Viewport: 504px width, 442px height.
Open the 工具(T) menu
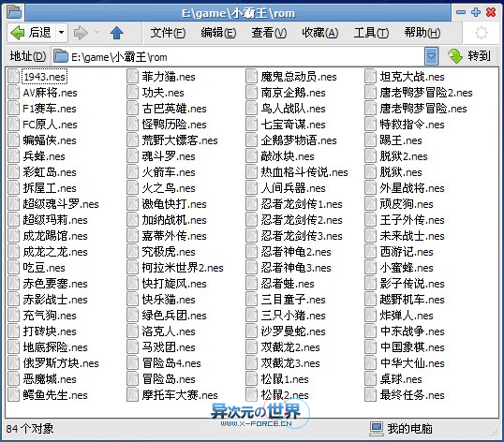[371, 33]
